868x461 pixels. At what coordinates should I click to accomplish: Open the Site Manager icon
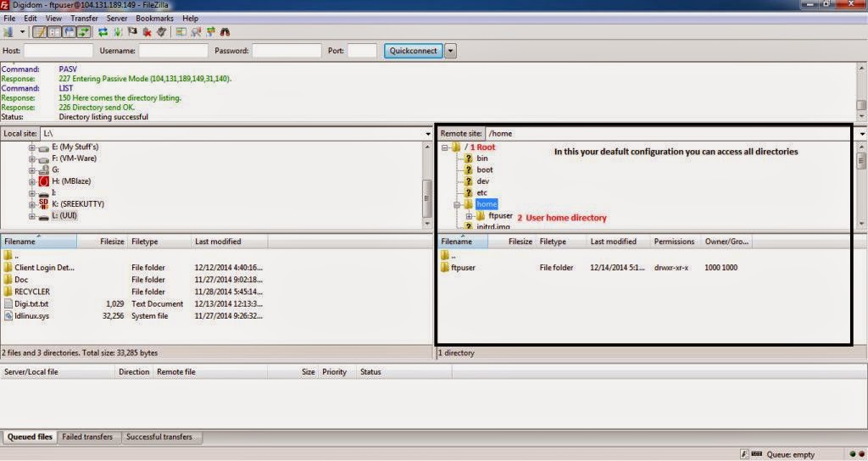pyautogui.click(x=8, y=32)
